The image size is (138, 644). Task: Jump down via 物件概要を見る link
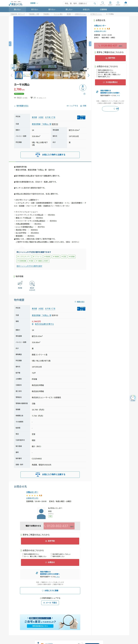tap(21, 106)
